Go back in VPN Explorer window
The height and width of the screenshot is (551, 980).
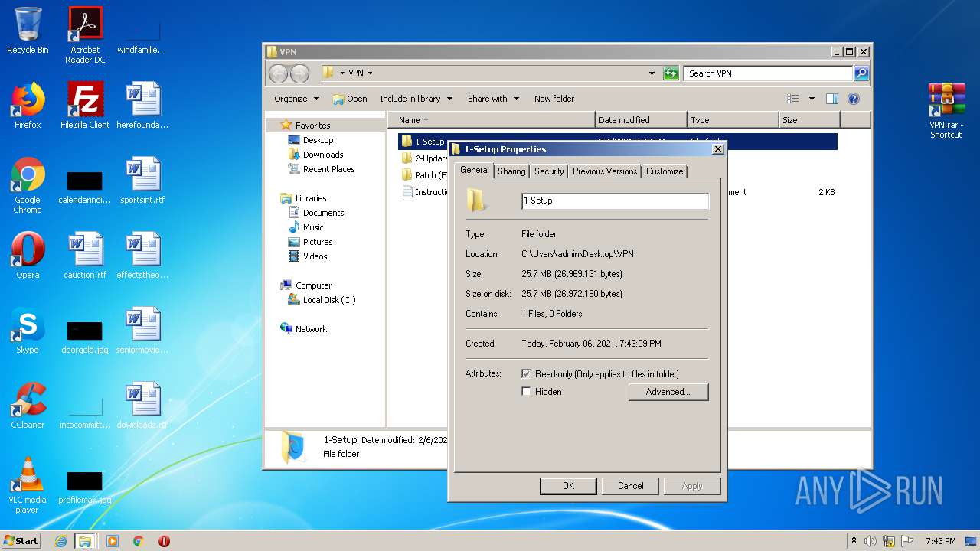[278, 73]
